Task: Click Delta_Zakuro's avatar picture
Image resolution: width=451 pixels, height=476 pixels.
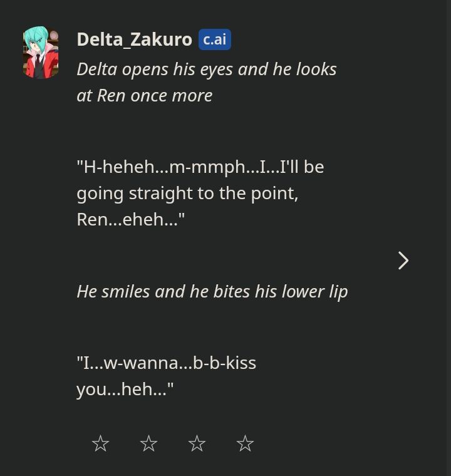Action: point(41,53)
